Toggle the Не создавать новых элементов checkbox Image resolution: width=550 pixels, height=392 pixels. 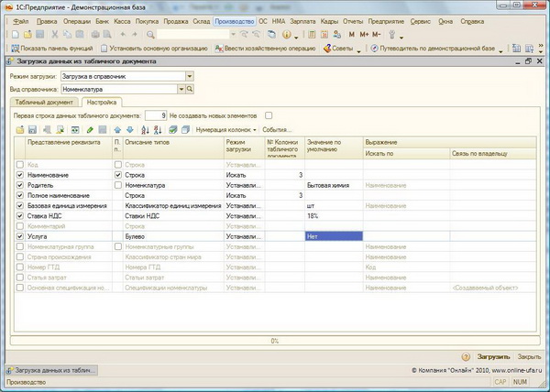tap(269, 115)
